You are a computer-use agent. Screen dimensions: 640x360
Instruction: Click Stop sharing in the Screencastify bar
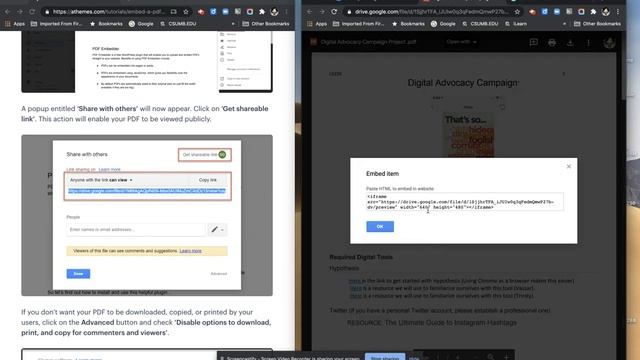pos(385,357)
